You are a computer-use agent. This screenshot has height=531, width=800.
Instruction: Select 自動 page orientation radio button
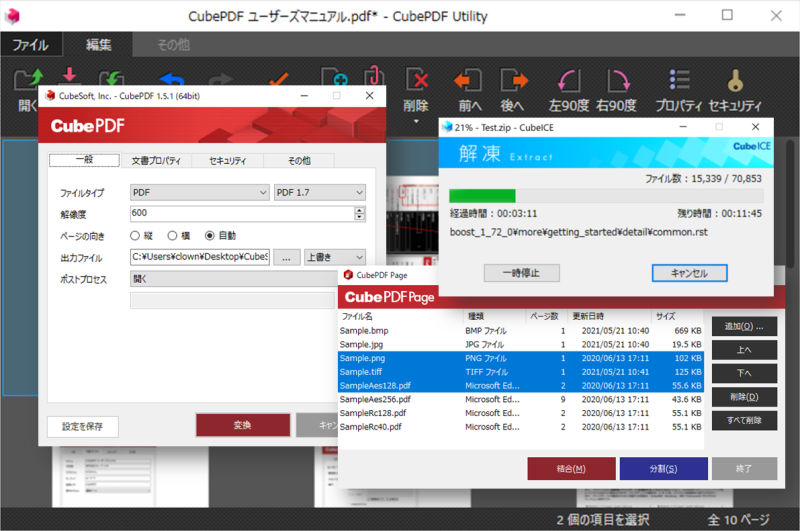[x=209, y=236]
